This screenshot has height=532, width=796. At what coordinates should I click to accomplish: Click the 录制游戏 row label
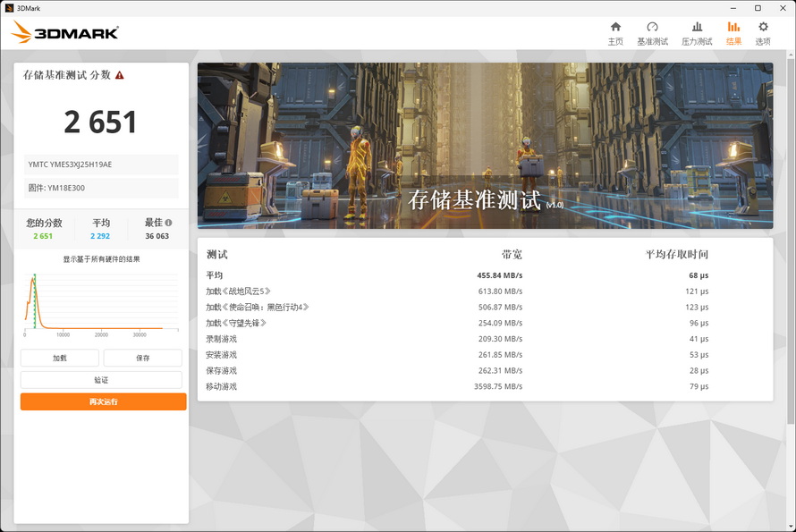(221, 339)
